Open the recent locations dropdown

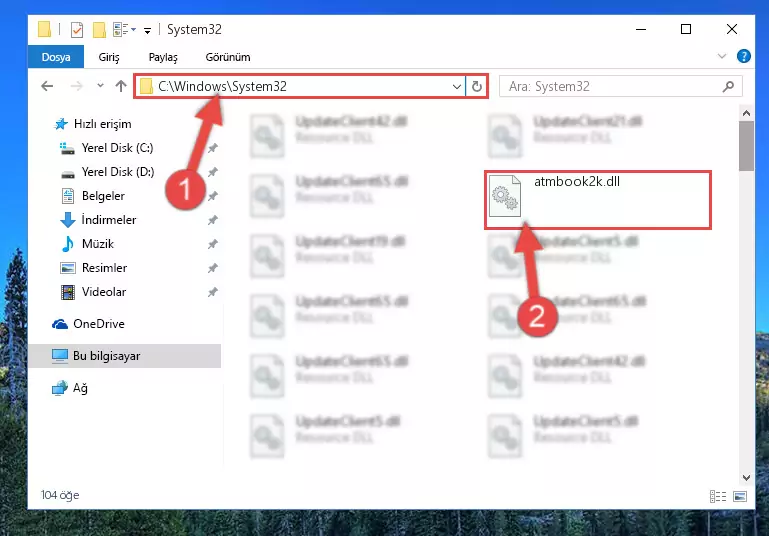(x=100, y=86)
